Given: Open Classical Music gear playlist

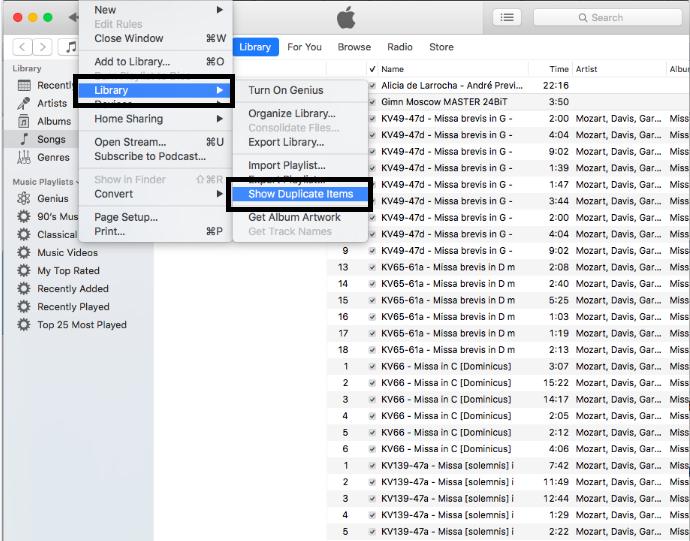Looking at the screenshot, I should 24,235.
